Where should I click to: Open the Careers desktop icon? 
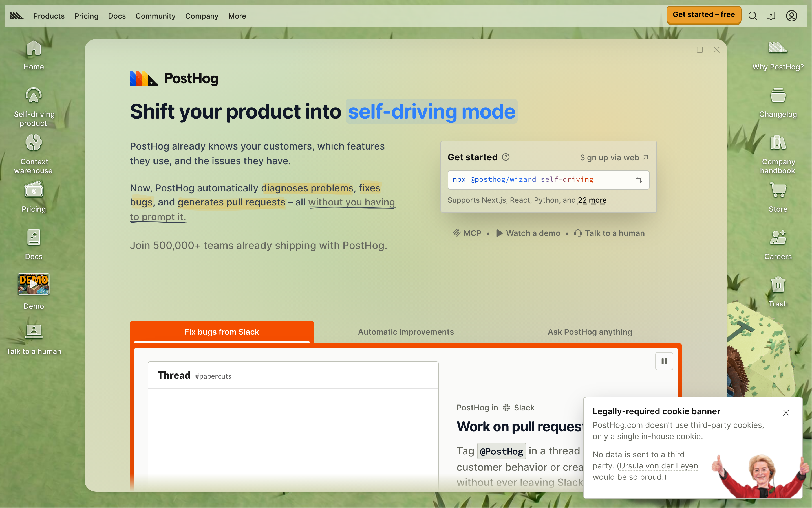click(x=778, y=245)
